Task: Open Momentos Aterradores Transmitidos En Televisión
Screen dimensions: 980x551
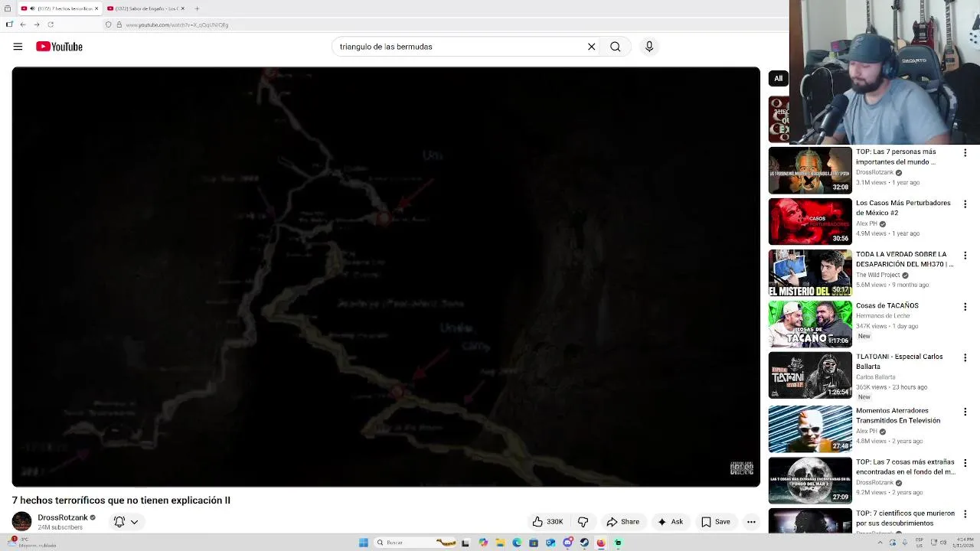Action: (x=810, y=429)
